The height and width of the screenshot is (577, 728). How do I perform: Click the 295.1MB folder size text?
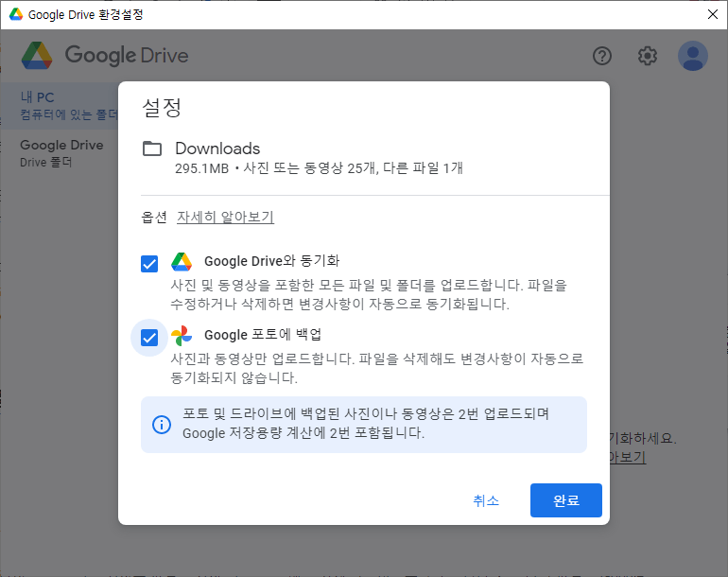[x=202, y=168]
